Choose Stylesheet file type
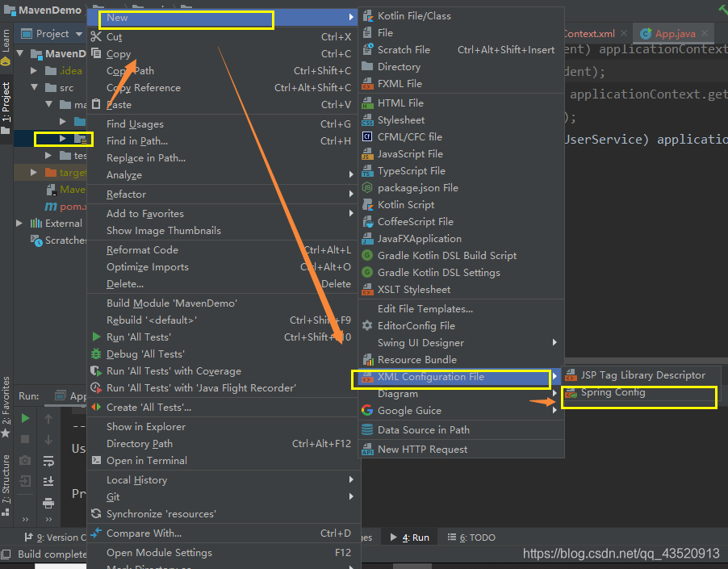Screen dimensions: 728x569 click(x=461, y=120)
